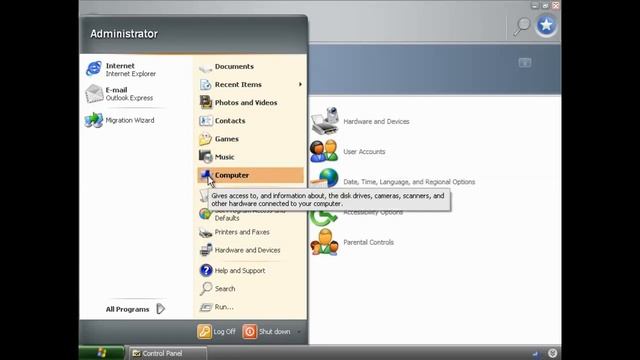Viewport: 640px width, 360px height.
Task: Click the Control Panel search magnifier icon
Action: point(522,26)
